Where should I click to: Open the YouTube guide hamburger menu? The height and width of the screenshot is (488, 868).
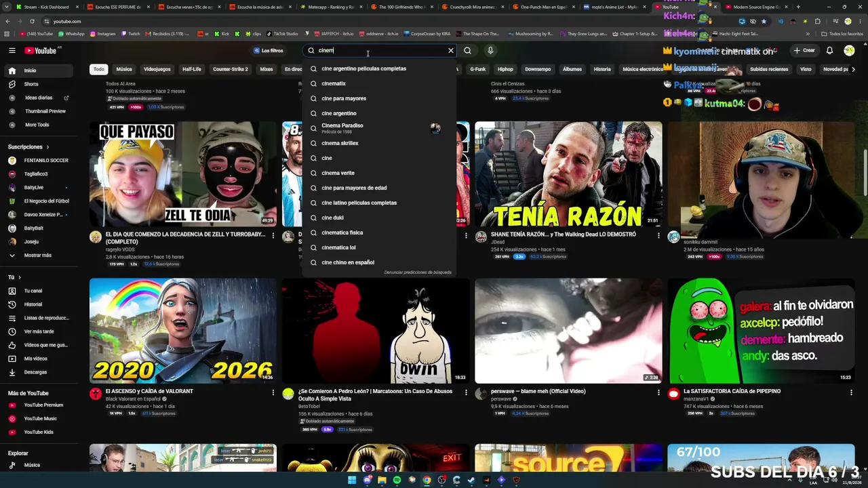(x=12, y=50)
